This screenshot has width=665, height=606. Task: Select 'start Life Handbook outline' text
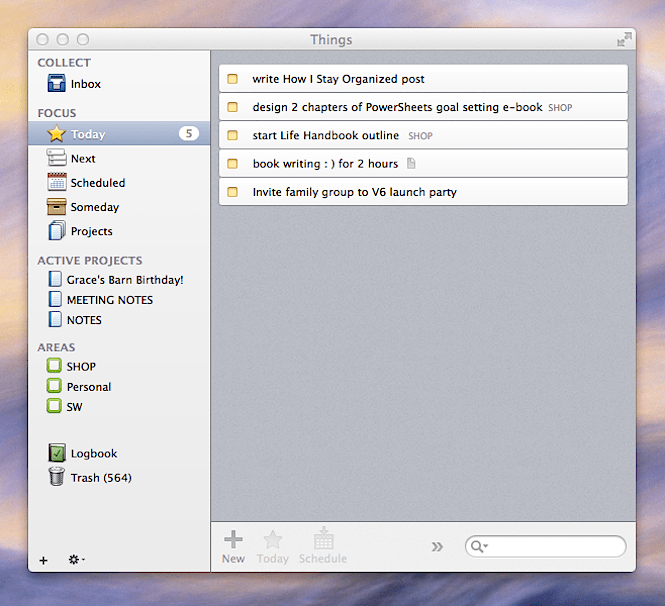(326, 135)
